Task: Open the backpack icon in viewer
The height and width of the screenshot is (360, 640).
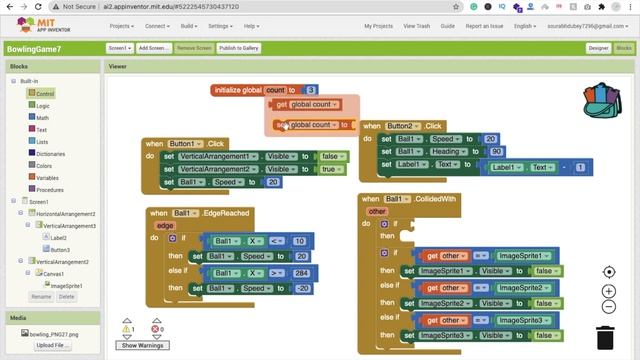Action: (602, 100)
